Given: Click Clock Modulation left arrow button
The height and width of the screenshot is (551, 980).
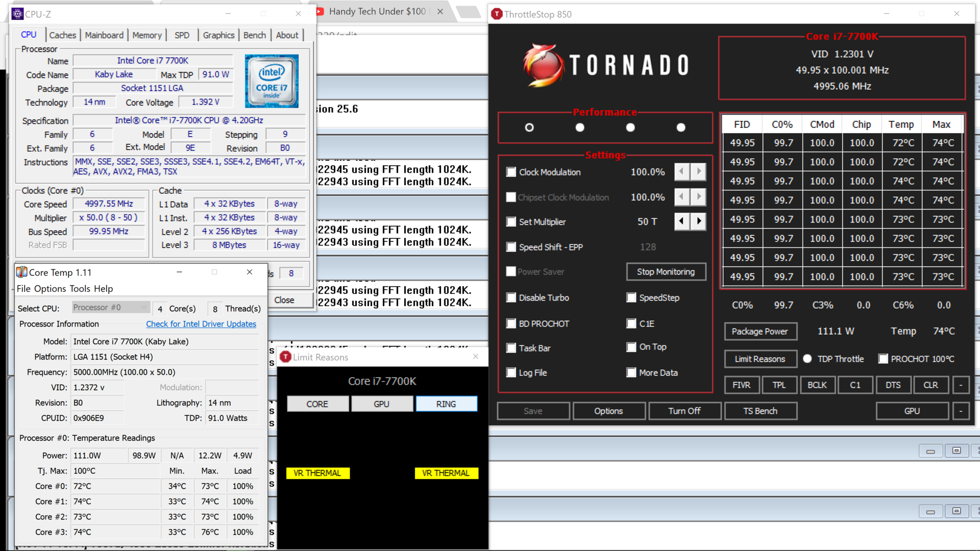Looking at the screenshot, I should tap(682, 172).
